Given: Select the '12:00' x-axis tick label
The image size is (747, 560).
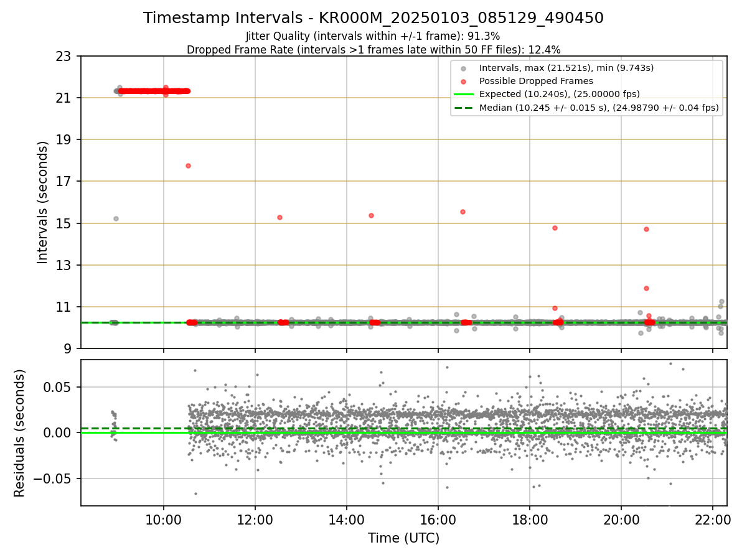Looking at the screenshot, I should (x=255, y=520).
